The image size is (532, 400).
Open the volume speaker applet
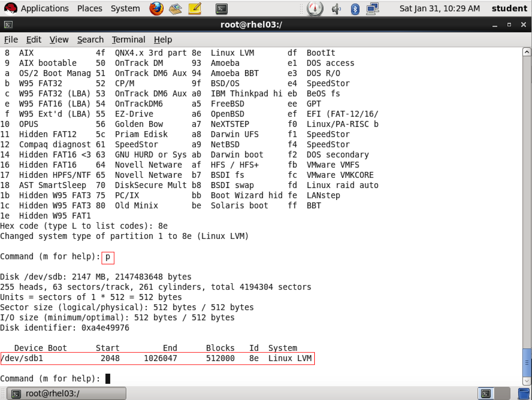pos(336,9)
